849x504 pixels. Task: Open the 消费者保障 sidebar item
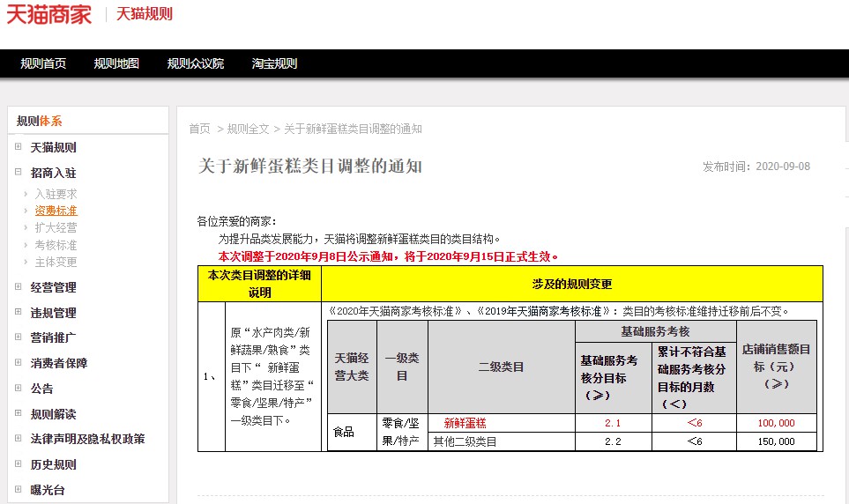click(58, 363)
